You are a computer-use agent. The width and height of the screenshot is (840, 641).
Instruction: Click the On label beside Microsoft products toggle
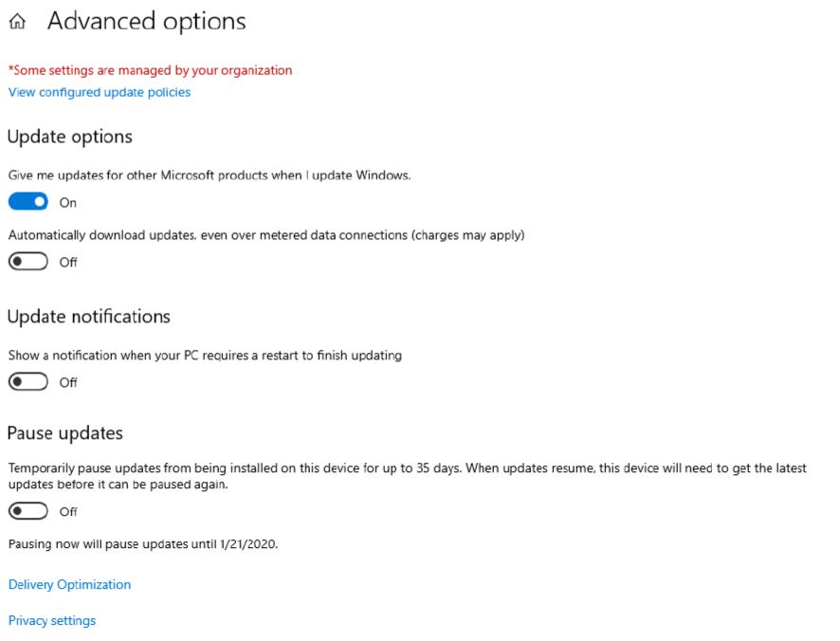[x=68, y=203]
